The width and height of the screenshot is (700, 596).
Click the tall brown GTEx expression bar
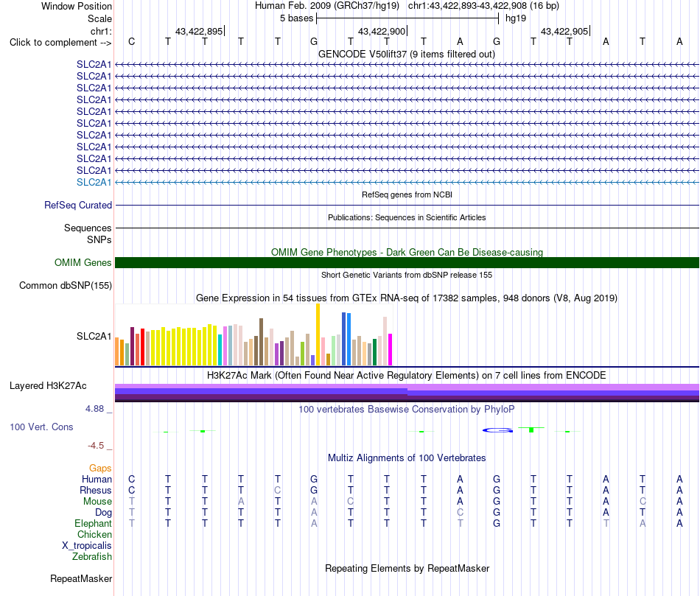[x=261, y=342]
